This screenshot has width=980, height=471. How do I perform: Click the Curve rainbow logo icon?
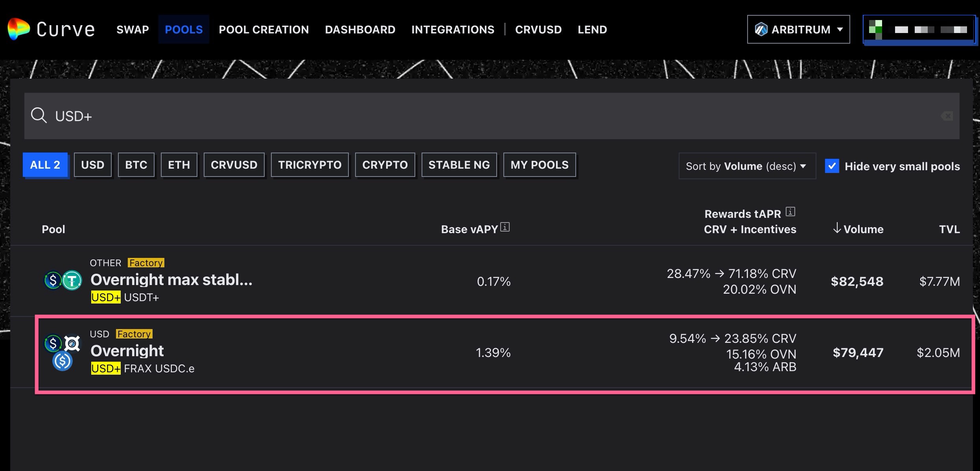coord(18,29)
